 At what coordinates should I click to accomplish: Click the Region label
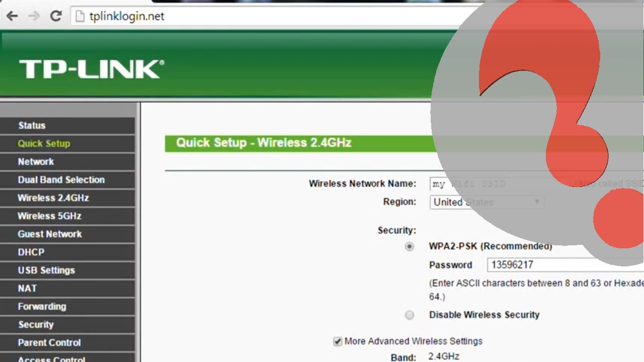pyautogui.click(x=399, y=202)
